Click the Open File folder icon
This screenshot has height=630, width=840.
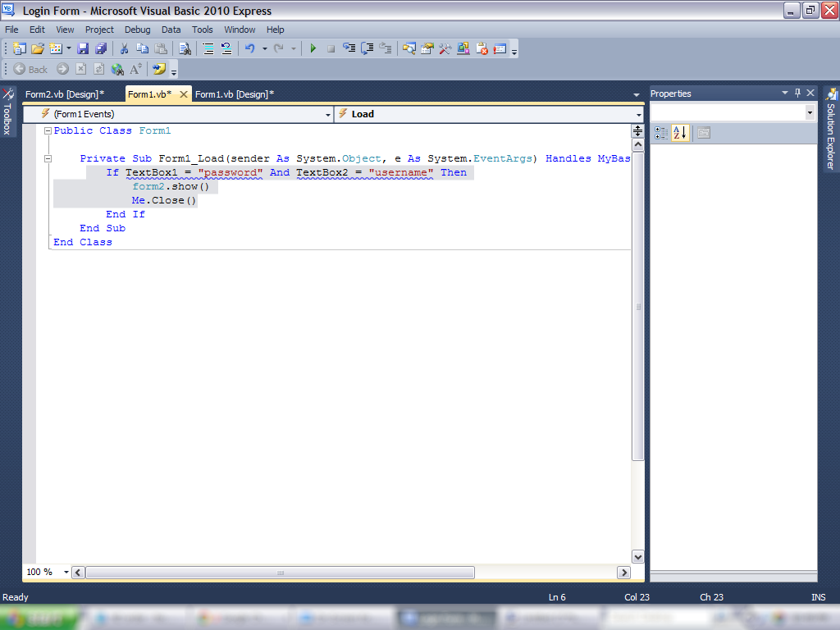click(x=38, y=49)
